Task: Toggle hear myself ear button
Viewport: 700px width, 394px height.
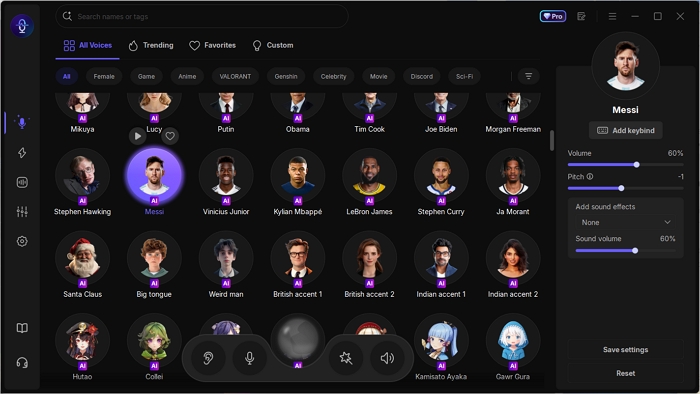Action: coord(208,358)
